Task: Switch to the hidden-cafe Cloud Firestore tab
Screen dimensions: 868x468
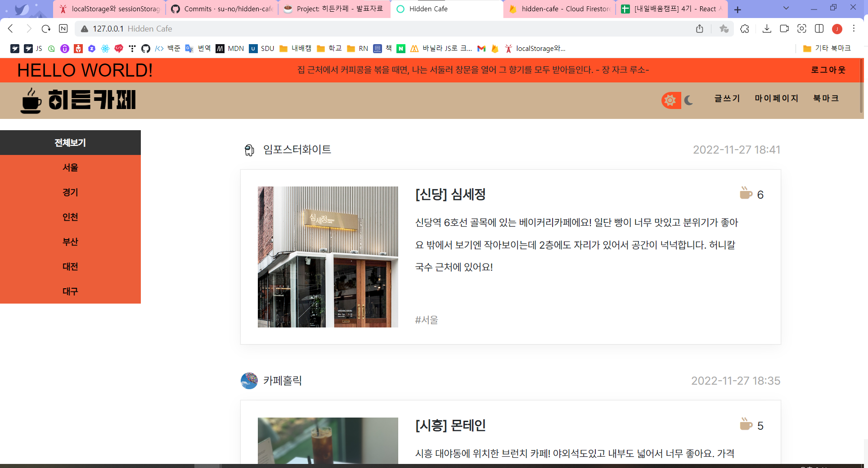Action: click(559, 9)
